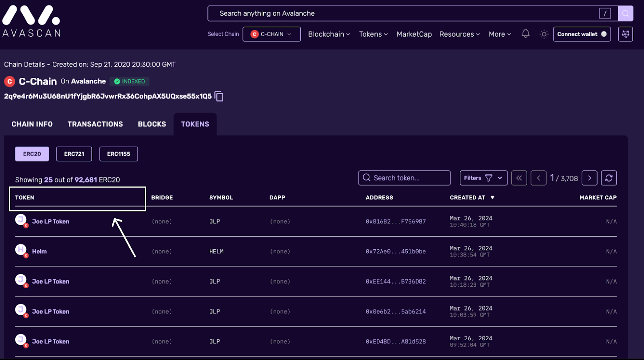Focus the Search token field
This screenshot has width=644, height=360.
click(404, 178)
